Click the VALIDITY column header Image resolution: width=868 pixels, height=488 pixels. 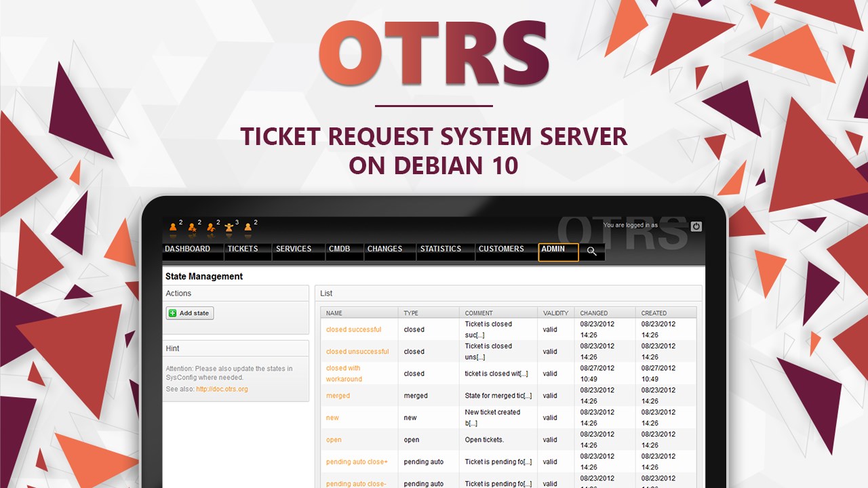click(555, 313)
